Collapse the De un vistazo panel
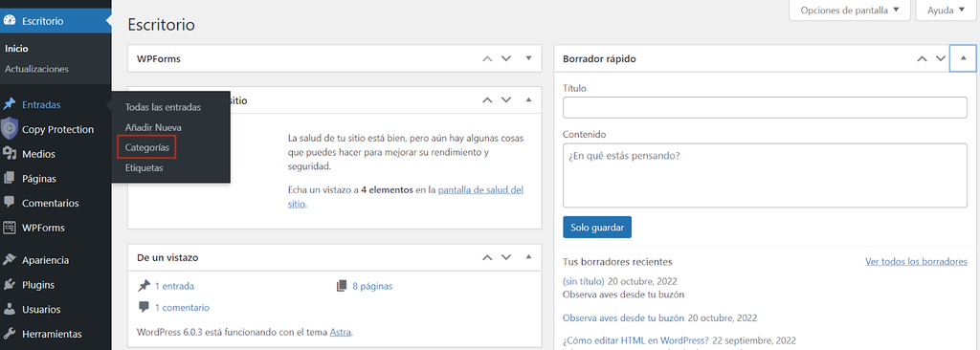This screenshot has width=980, height=350. pyautogui.click(x=528, y=257)
